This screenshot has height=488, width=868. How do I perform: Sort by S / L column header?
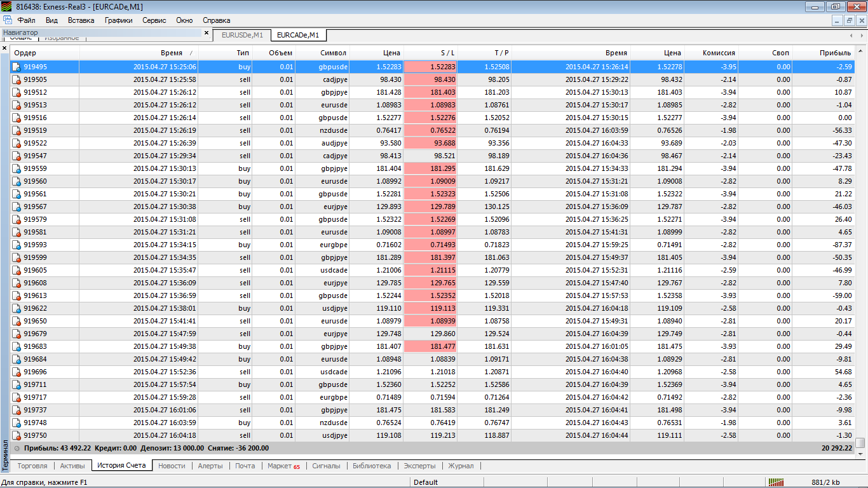430,53
